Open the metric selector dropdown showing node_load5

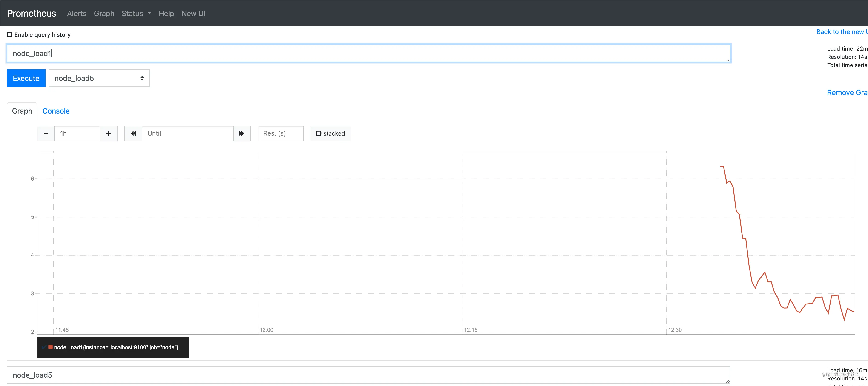point(99,78)
